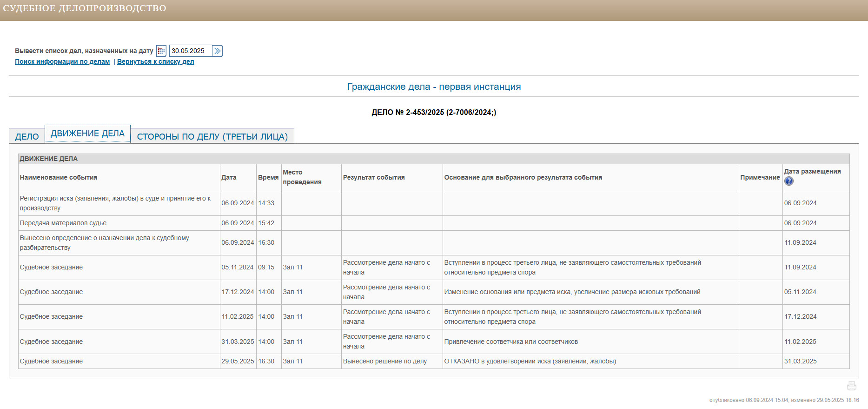
Task: Click the printer icon below the table
Action: click(x=852, y=385)
